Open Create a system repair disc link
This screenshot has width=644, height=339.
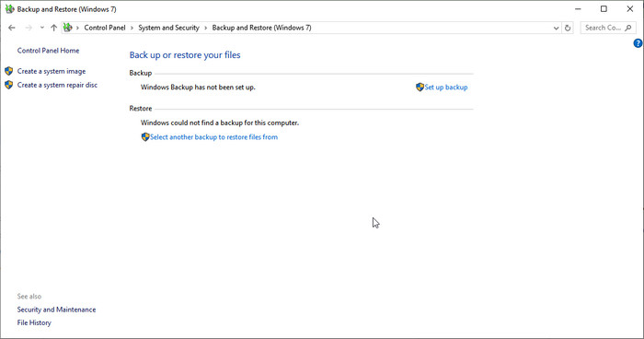point(57,85)
